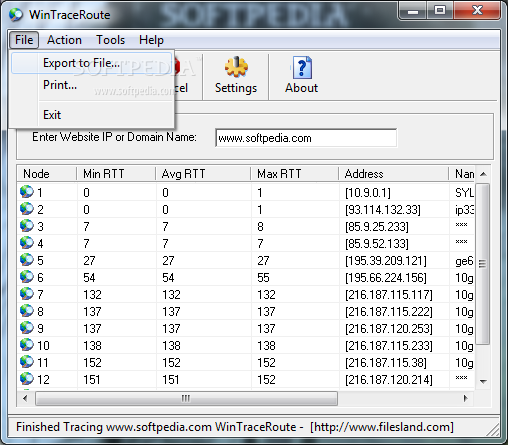The image size is (508, 445).
Task: Click the Settings toolbar label
Action: pos(236,88)
